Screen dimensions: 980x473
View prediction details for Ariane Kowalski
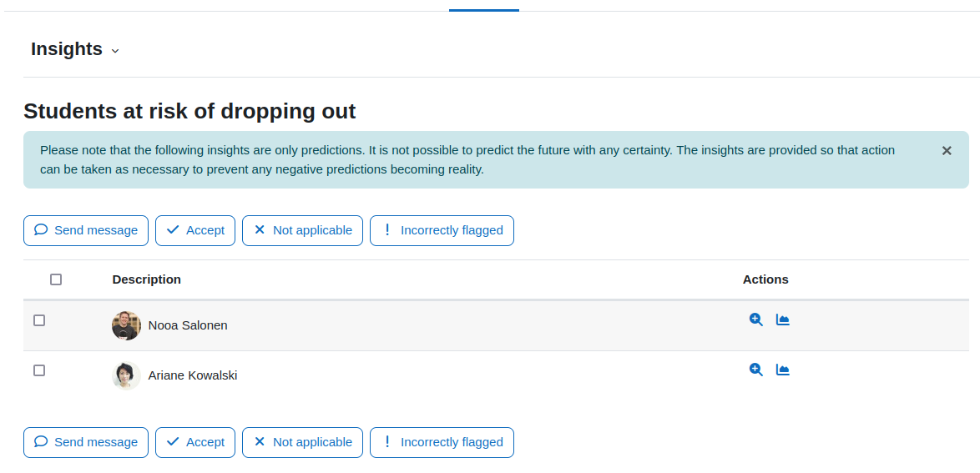(x=756, y=370)
